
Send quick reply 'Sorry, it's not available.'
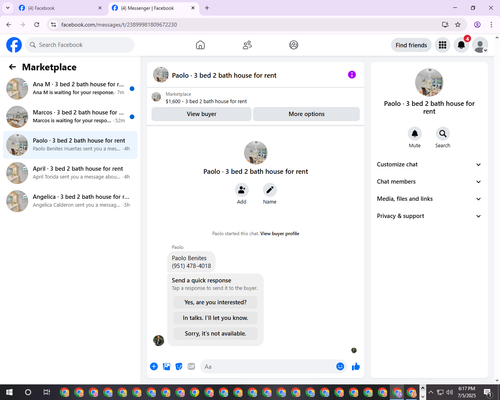point(215,333)
